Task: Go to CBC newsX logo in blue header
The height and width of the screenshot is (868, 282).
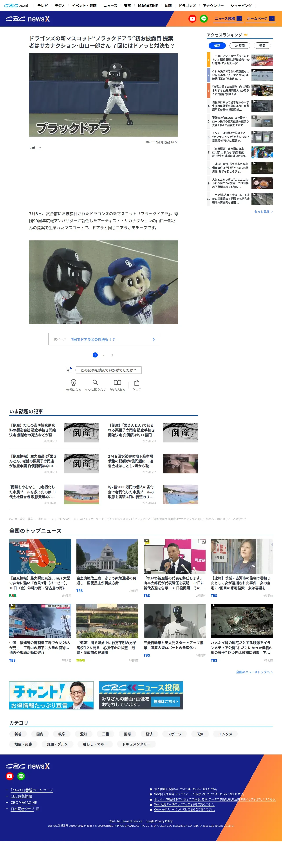Action: coord(28,19)
